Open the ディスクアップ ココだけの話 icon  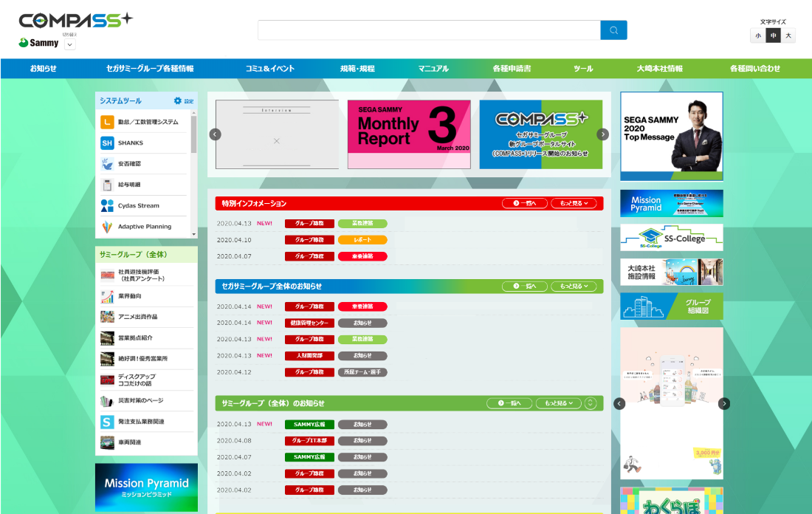(x=107, y=380)
